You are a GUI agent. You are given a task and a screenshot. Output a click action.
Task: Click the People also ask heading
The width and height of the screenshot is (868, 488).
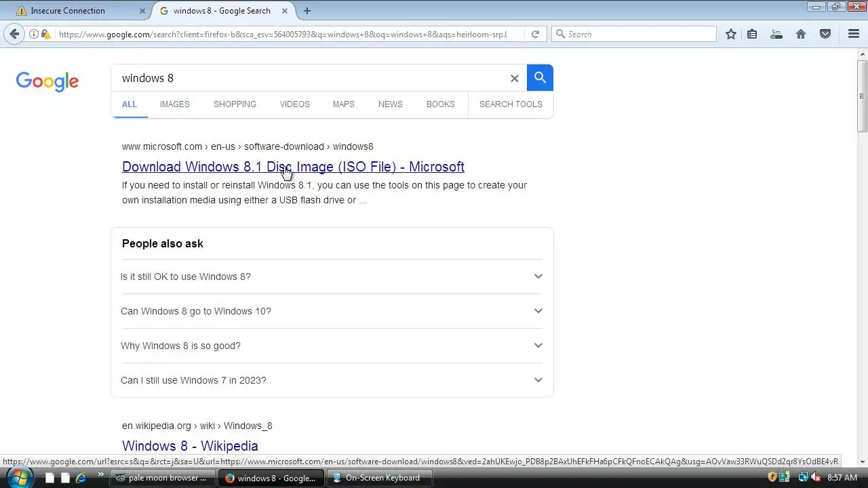(x=163, y=243)
